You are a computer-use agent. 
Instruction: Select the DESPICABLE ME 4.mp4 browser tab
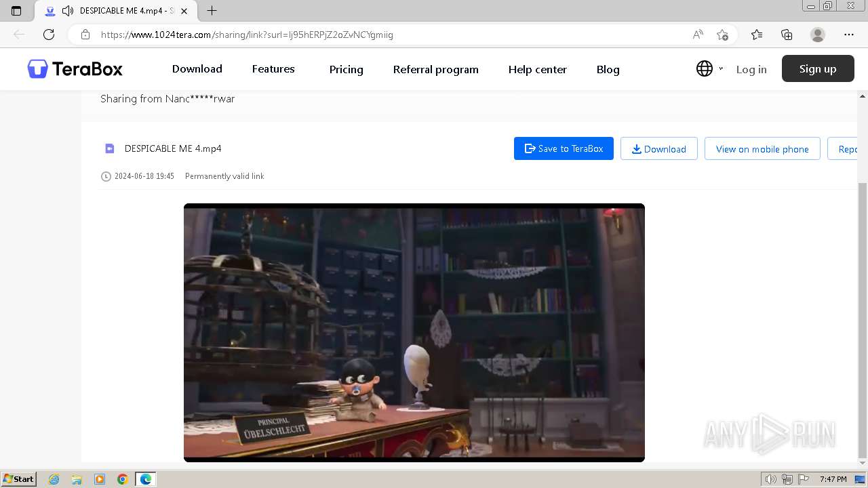pos(115,11)
